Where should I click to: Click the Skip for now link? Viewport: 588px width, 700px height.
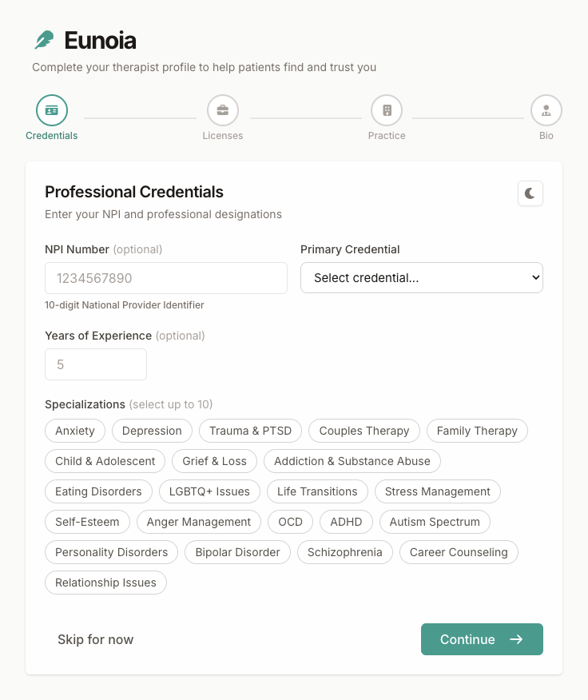(96, 639)
